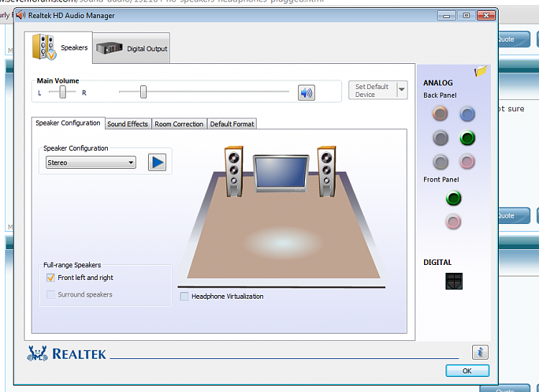This screenshot has height=392, width=539.
Task: Click the Realtek crab logo
Action: click(x=37, y=353)
